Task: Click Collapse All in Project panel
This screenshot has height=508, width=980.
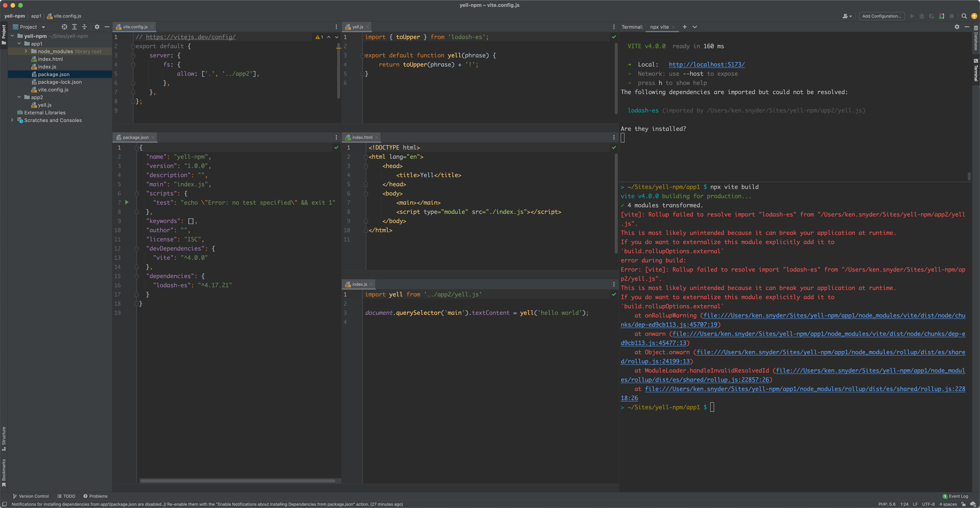Action: pyautogui.click(x=84, y=27)
